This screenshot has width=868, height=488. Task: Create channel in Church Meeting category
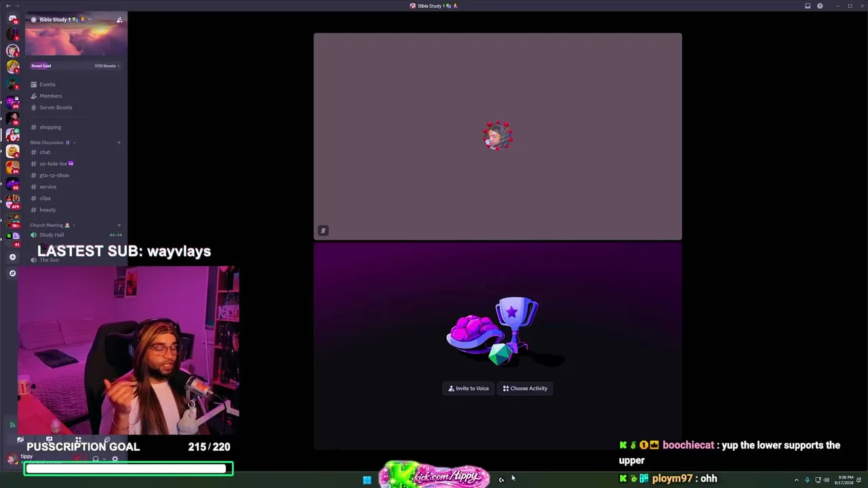[x=119, y=225]
